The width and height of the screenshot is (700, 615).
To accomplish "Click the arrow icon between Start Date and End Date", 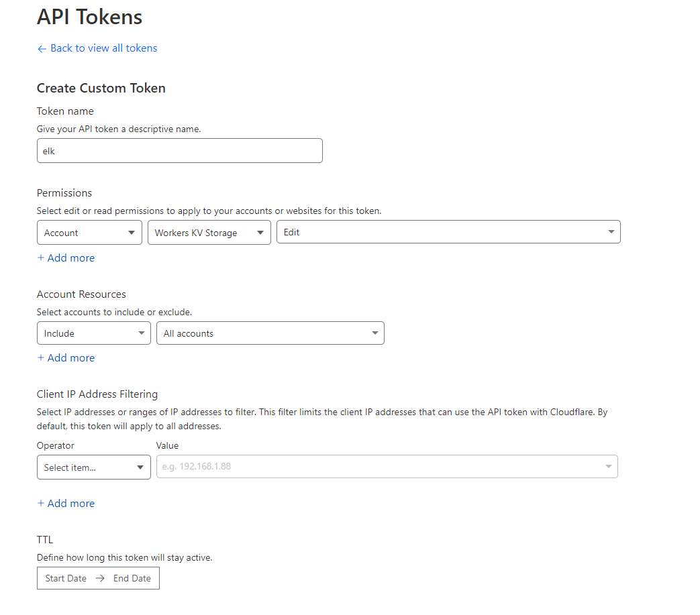I will pos(99,577).
